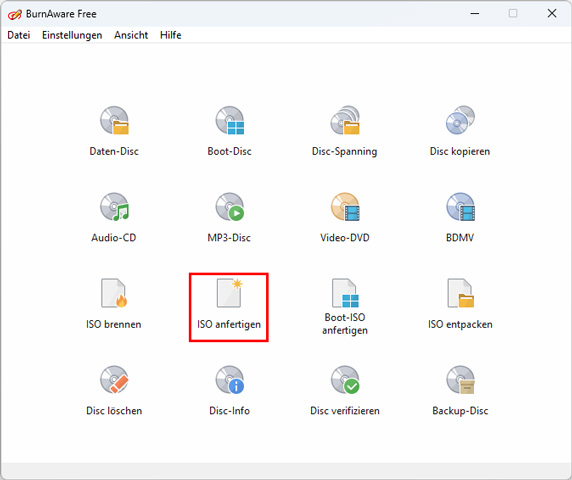Close the BurnAware Free window
Image resolution: width=572 pixels, height=480 pixels.
click(x=552, y=13)
